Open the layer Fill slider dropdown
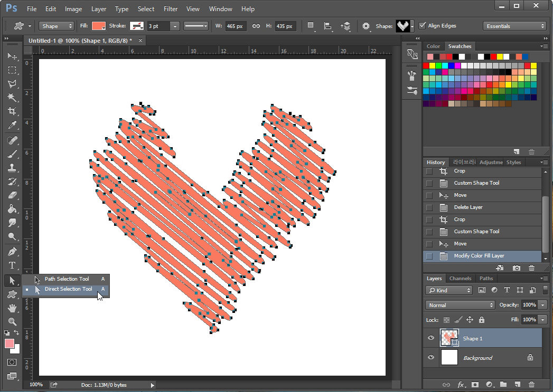The image size is (553, 392). (542, 319)
